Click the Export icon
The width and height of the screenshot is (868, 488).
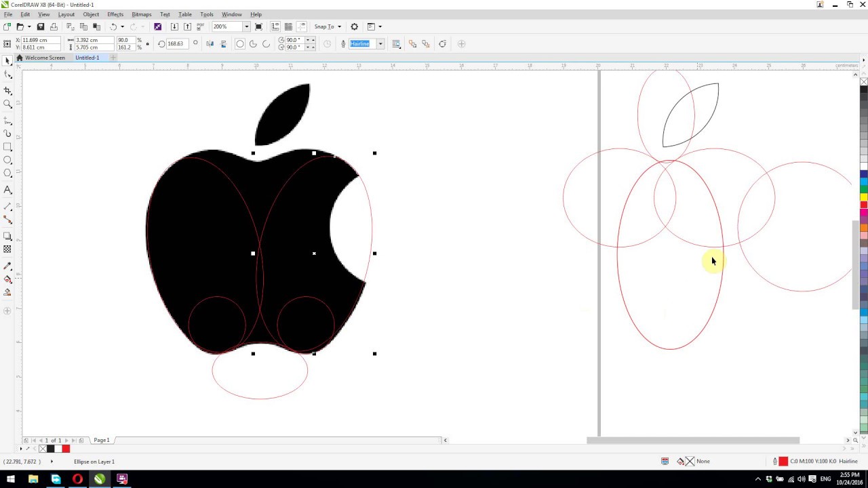coord(187,26)
